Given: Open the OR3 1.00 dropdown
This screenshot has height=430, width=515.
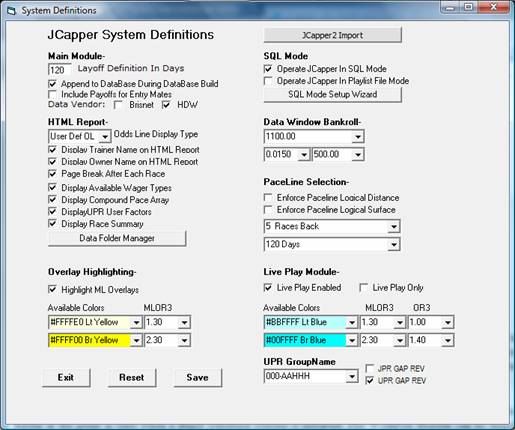Looking at the screenshot, I should (448, 322).
